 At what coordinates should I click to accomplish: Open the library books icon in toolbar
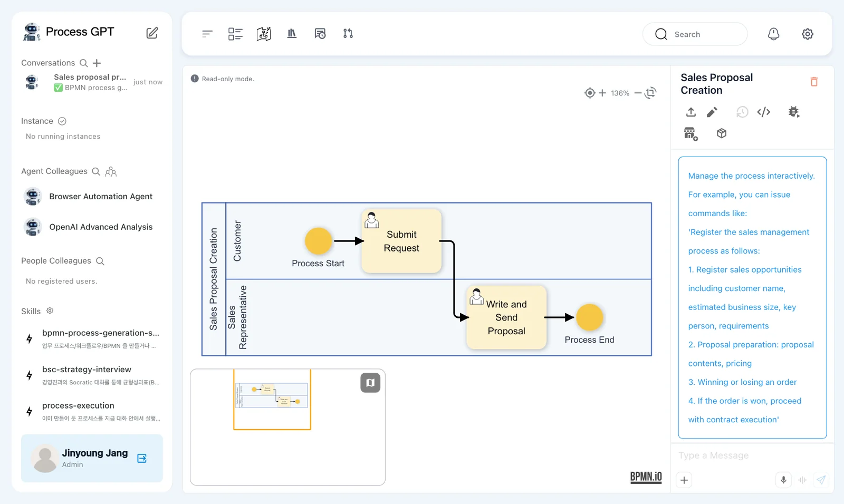[292, 34]
